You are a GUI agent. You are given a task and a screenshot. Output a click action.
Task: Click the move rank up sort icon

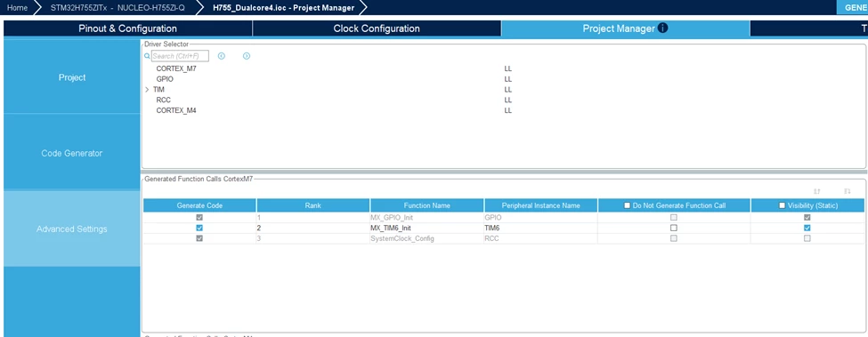pos(816,191)
